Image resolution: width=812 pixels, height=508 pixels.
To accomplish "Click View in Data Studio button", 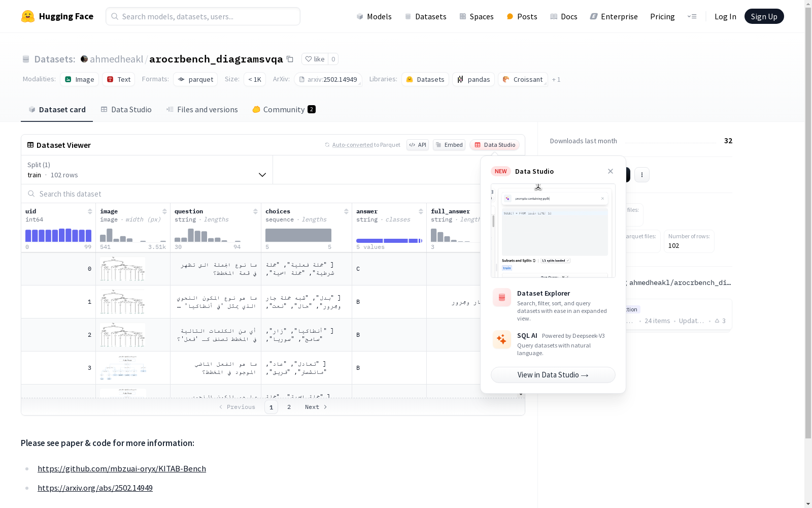I will 553,375.
